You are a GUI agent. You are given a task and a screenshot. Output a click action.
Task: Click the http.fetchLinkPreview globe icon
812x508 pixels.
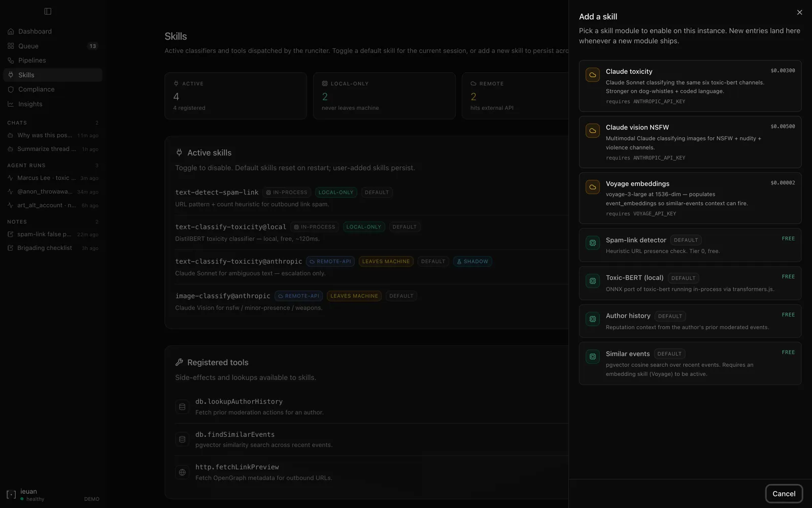(x=182, y=472)
